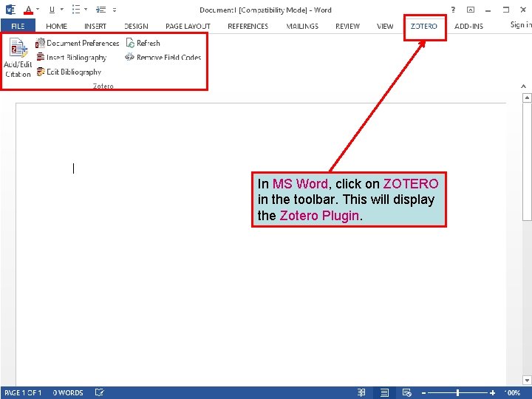
Task: Click the Word application icon in title bar
Action: 10,10
